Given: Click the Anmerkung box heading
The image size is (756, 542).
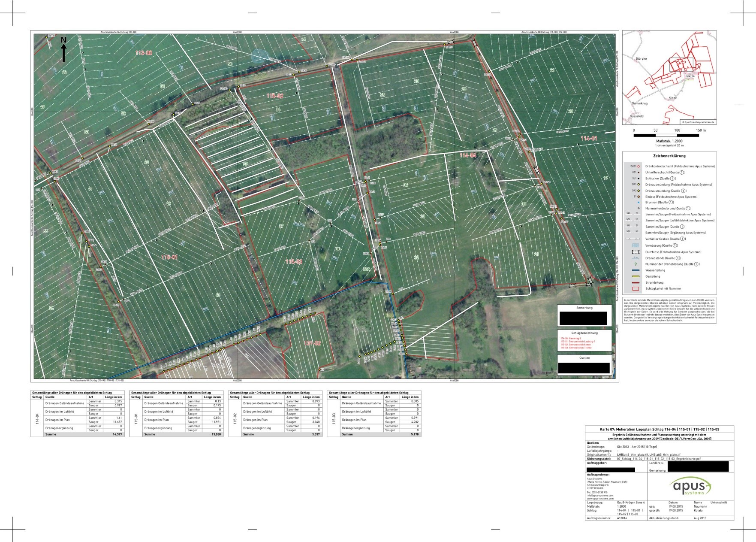Looking at the screenshot, I should [584, 308].
